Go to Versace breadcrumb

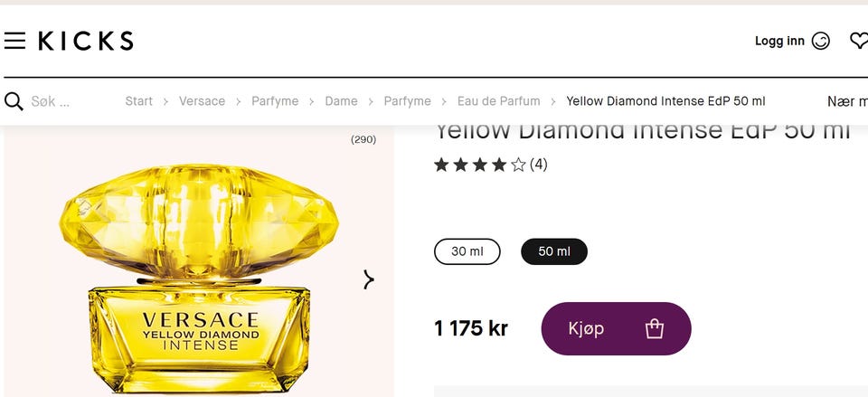[202, 101]
